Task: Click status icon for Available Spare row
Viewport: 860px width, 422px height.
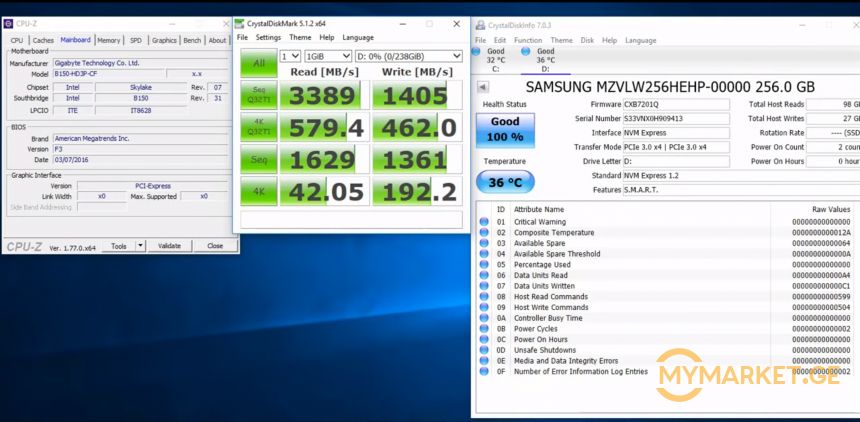Action: (x=484, y=243)
